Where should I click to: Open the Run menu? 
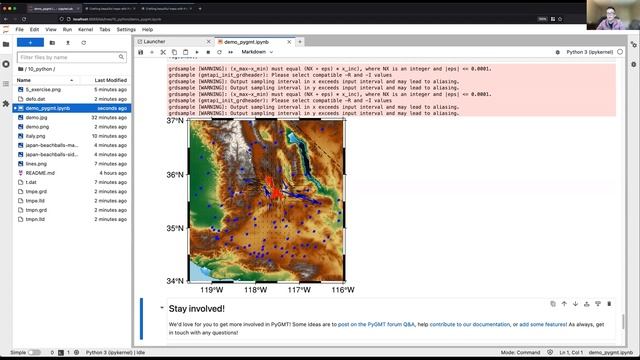(x=67, y=29)
